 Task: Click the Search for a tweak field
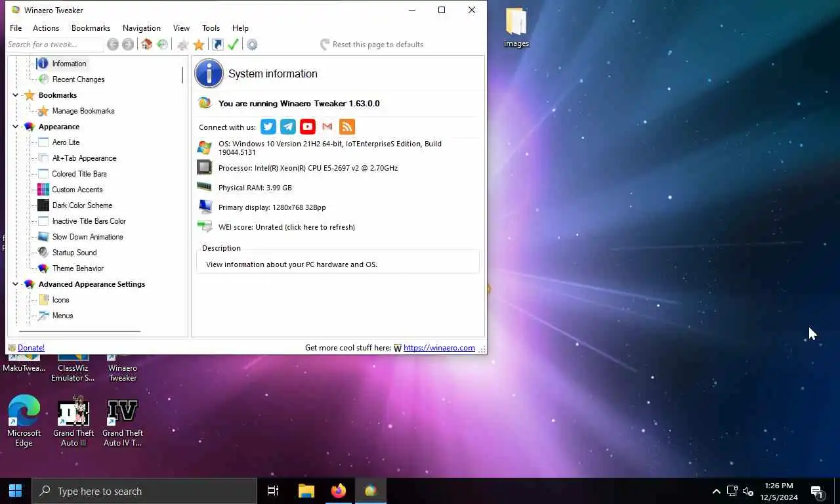point(54,45)
